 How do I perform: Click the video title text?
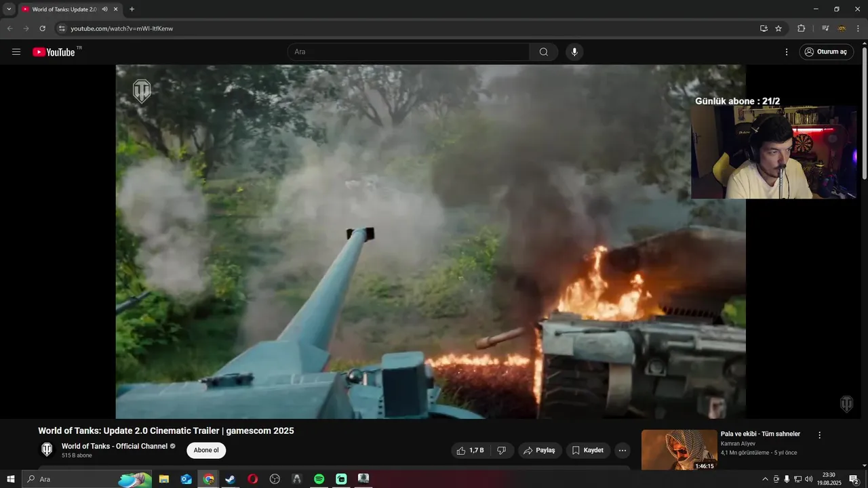tap(166, 430)
